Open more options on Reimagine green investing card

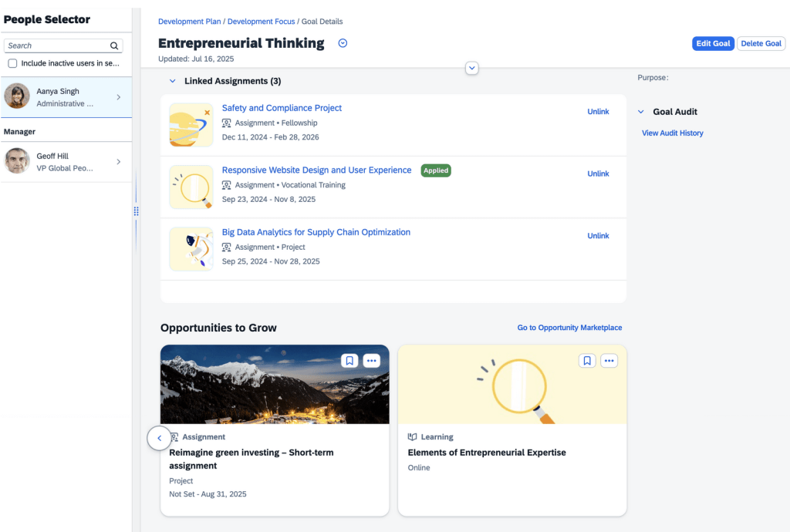[371, 360]
